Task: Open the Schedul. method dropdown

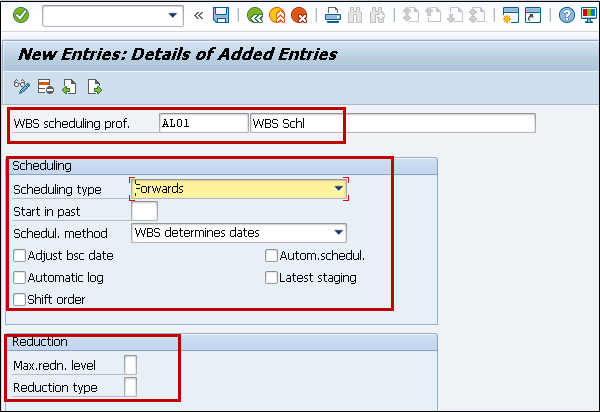Action: (x=338, y=233)
